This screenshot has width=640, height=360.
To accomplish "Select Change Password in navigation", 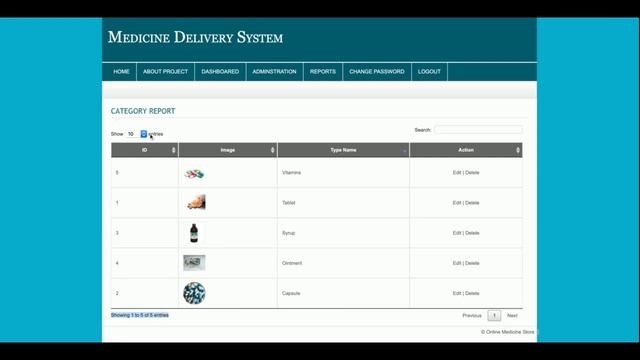I will [377, 71].
